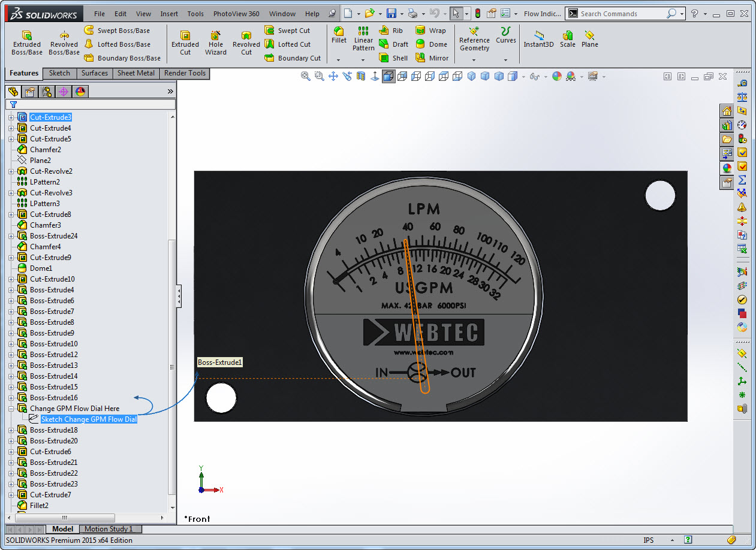Image resolution: width=756 pixels, height=550 pixels.
Task: Click the Edit Appearance color ball
Action: (557, 76)
